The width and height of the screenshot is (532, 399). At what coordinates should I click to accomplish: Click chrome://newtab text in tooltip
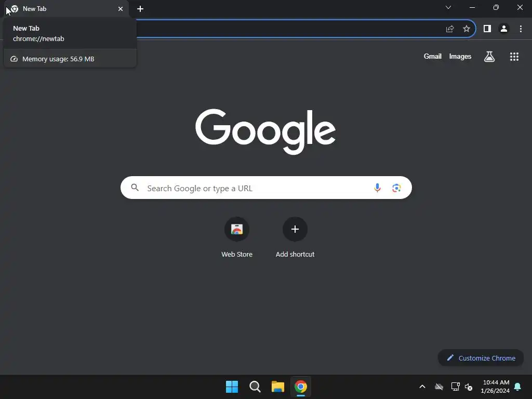pos(38,38)
